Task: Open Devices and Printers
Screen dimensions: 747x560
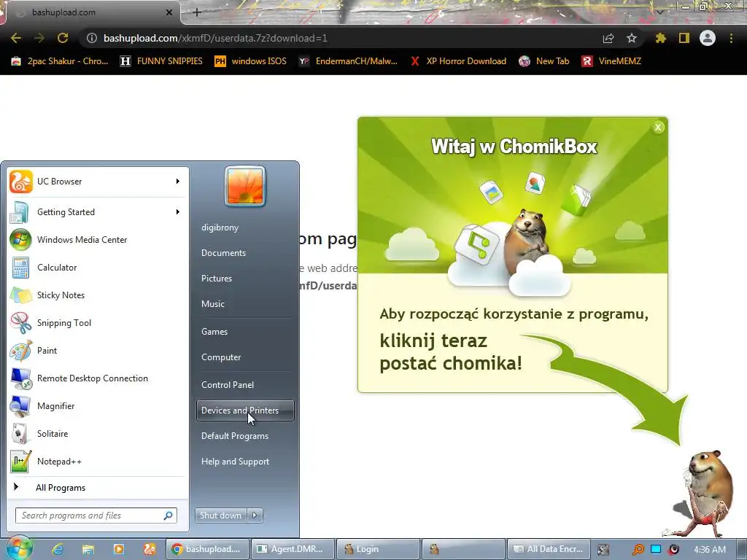Action: click(245, 411)
